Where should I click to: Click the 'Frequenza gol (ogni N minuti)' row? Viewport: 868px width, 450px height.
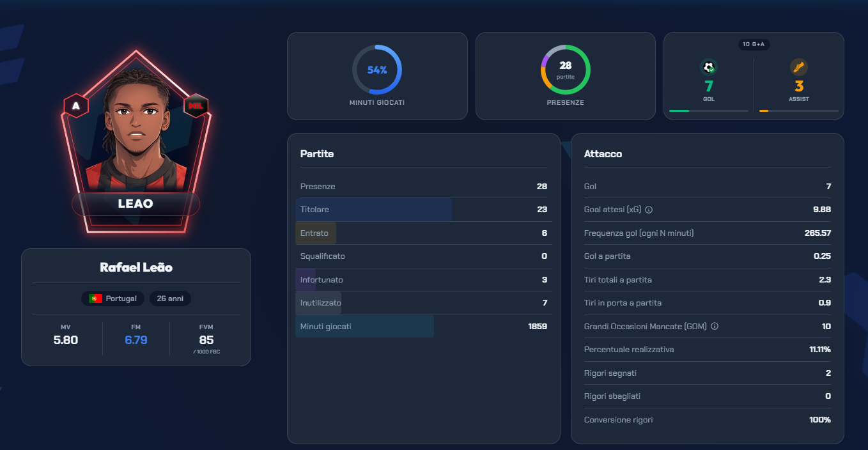click(708, 233)
